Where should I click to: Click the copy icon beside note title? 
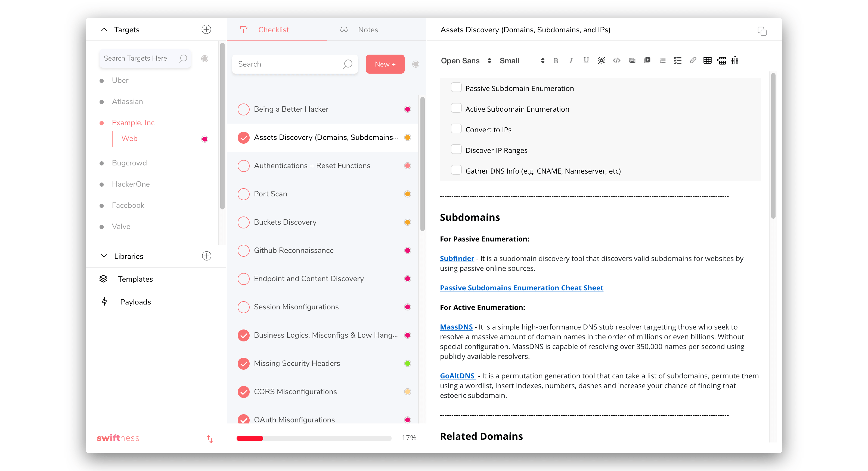pyautogui.click(x=762, y=31)
